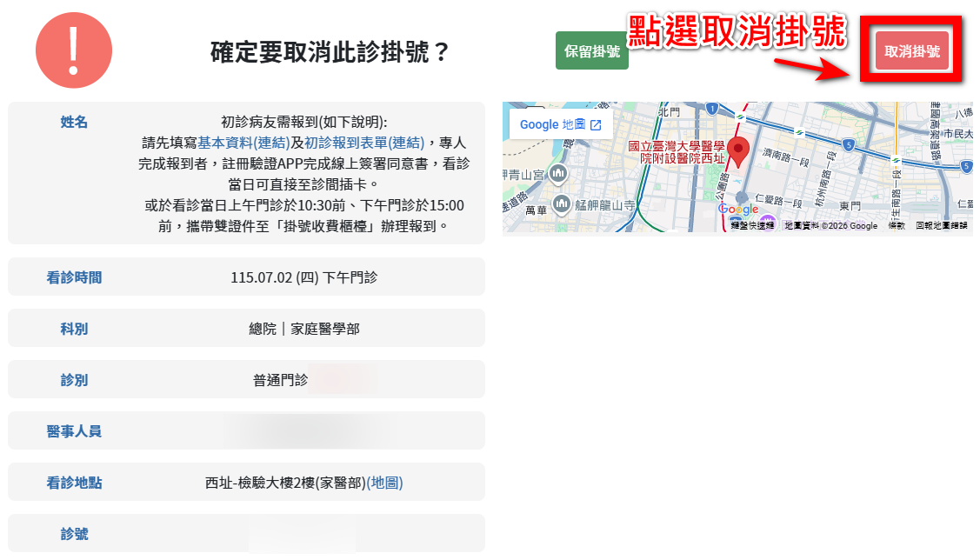Click the 北門 label on the map
Viewport: 980px width, 560px height.
point(669,112)
